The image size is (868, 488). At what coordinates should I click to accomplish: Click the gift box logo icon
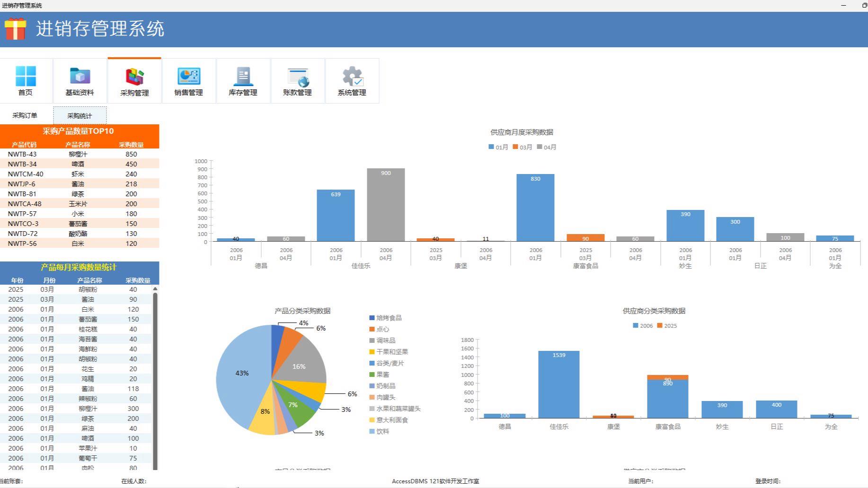(x=15, y=29)
